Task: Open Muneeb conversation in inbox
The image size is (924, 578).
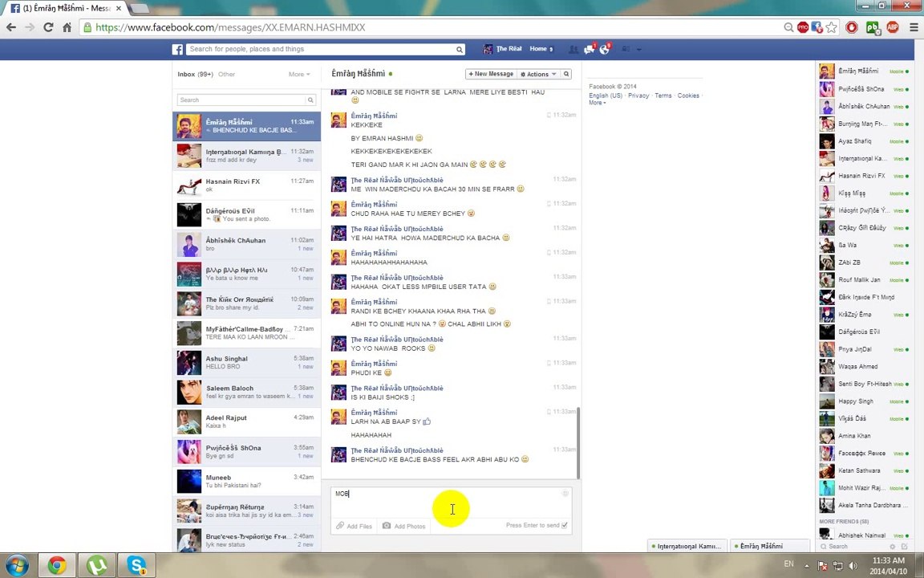Action: pyautogui.click(x=246, y=482)
